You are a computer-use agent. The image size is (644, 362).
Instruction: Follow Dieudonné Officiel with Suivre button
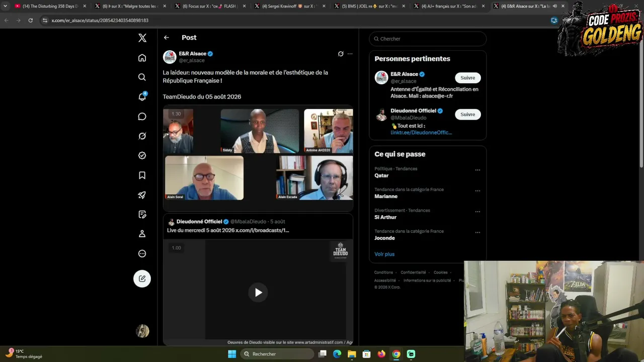468,115
